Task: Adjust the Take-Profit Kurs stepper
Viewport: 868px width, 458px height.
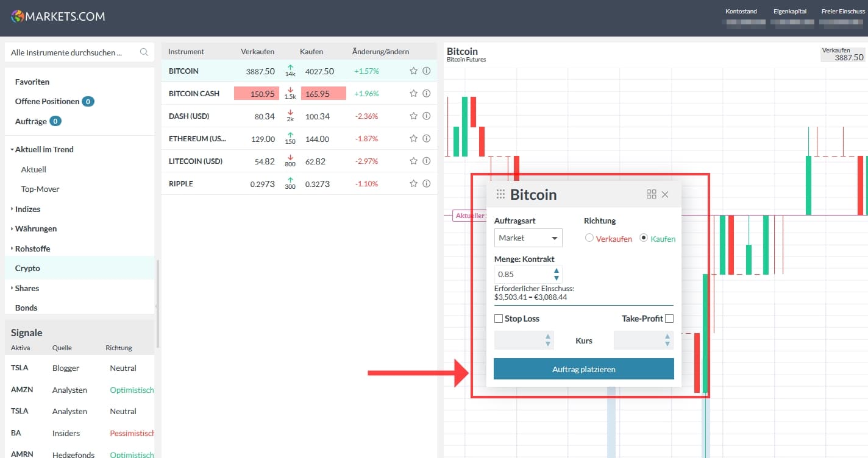Action: click(x=667, y=340)
